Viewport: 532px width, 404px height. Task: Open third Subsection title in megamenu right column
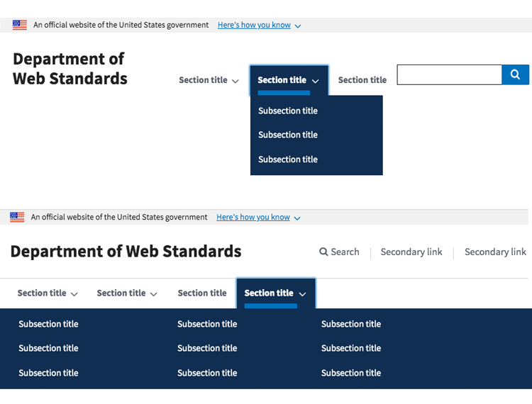[x=351, y=373]
